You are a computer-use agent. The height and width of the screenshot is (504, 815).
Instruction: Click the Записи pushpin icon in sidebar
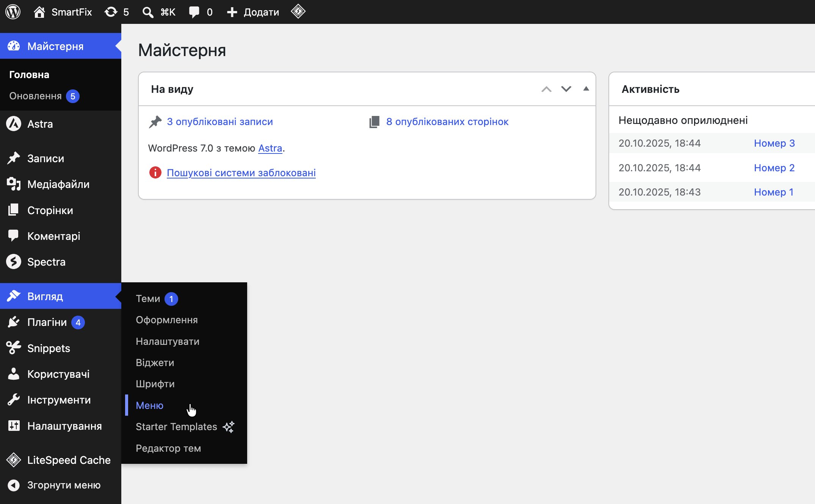pyautogui.click(x=14, y=158)
